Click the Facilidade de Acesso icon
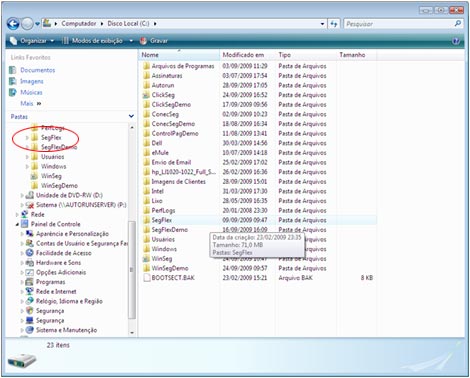This screenshot has width=470, height=378. (30, 253)
